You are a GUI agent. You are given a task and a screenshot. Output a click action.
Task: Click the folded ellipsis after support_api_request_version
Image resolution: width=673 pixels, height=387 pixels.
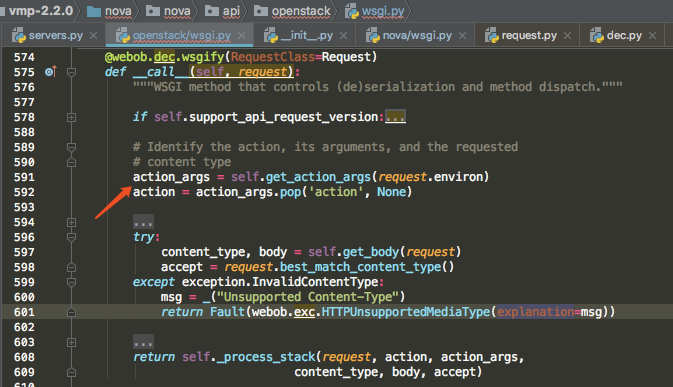tap(395, 117)
